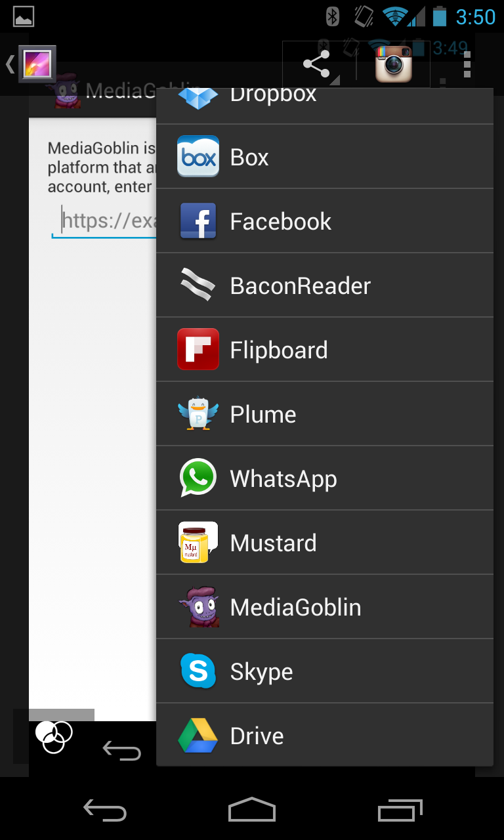
Task: Tap the Facebook logo icon
Action: point(198,221)
